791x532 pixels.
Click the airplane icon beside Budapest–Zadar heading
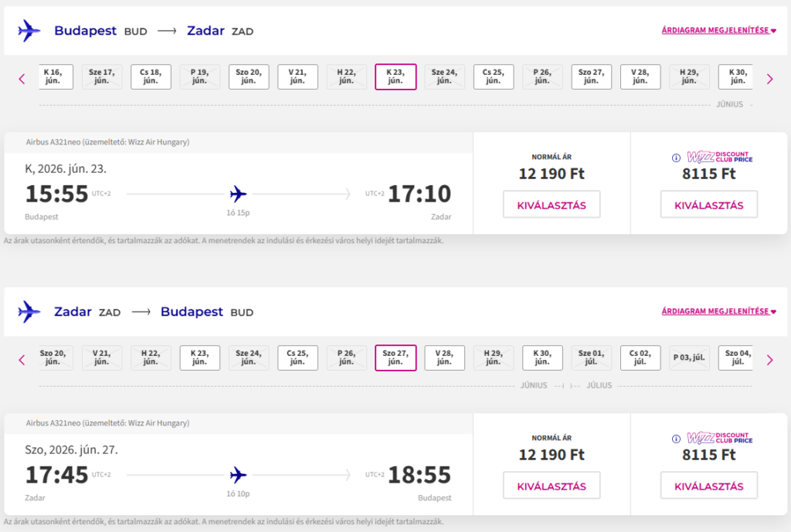[x=29, y=31]
